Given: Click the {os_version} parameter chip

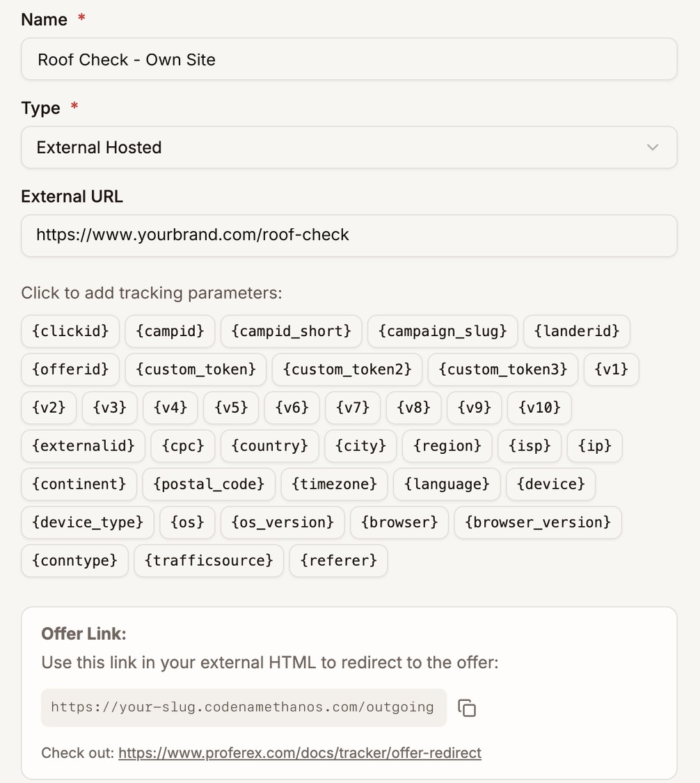Looking at the screenshot, I should [283, 522].
